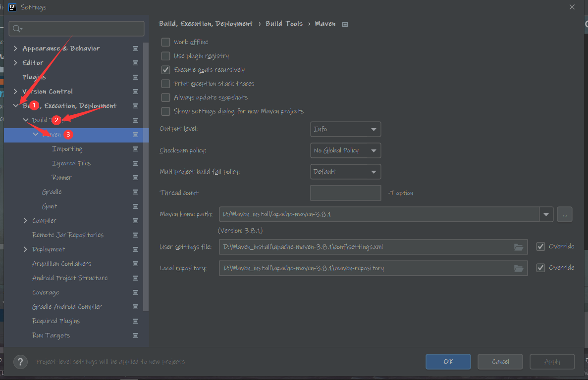The height and width of the screenshot is (380, 588).
Task: Click Cancel button
Action: tap(500, 362)
